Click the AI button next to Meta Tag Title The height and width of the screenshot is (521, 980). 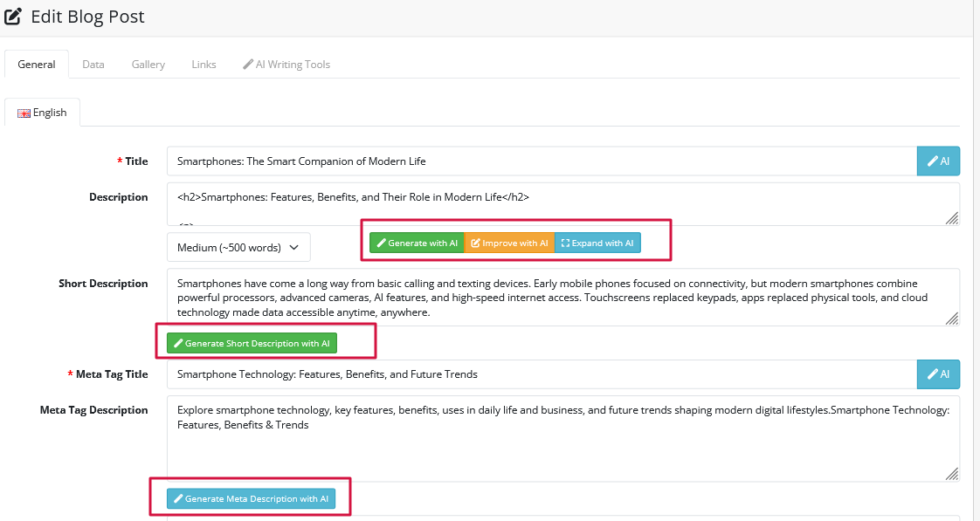[938, 374]
